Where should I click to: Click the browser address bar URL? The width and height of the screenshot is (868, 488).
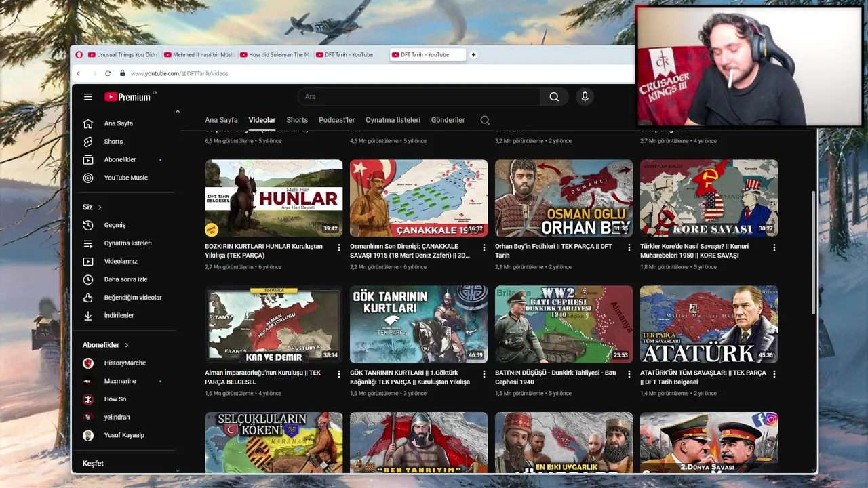tap(180, 73)
